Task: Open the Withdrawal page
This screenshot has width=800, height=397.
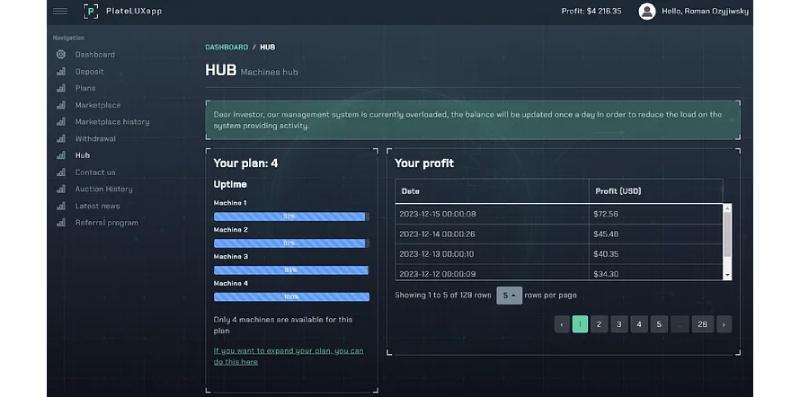Action: 95,138
